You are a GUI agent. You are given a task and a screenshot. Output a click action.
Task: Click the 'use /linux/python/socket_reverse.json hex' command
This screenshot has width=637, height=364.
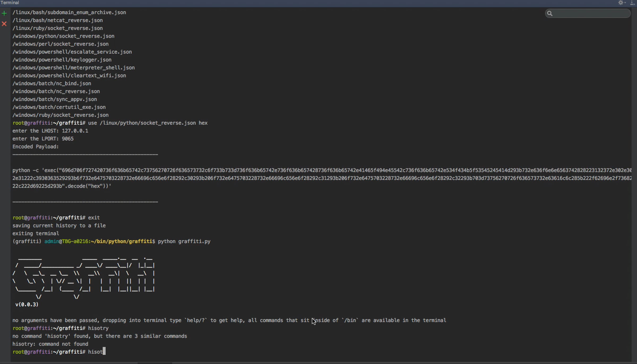[x=148, y=123]
